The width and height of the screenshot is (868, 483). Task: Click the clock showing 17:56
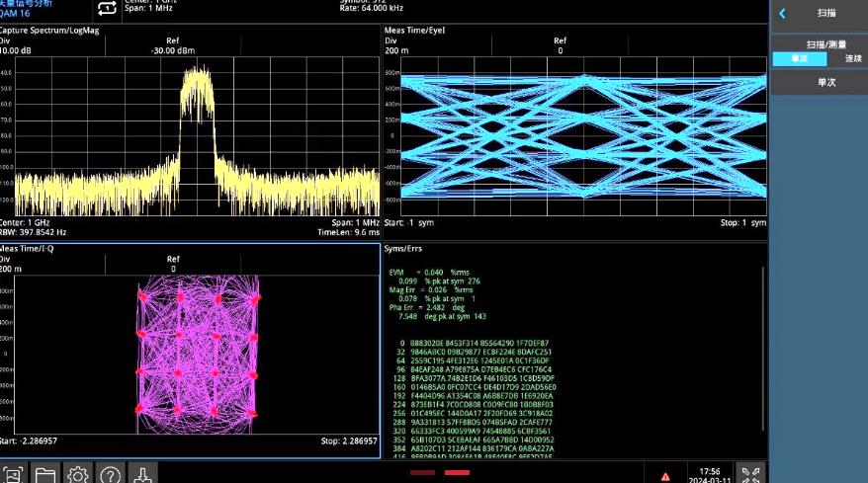click(710, 471)
